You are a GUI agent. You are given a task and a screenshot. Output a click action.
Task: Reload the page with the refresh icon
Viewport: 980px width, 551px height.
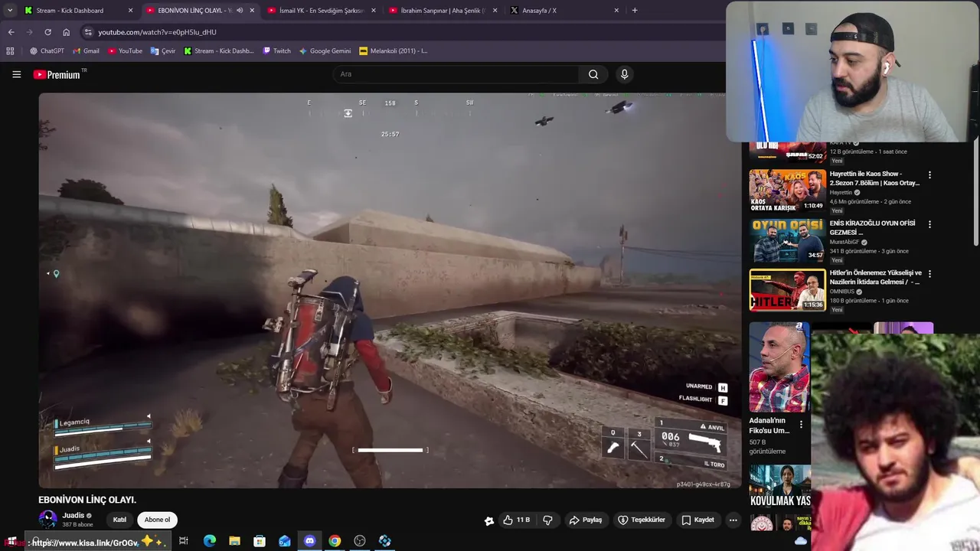pos(47,32)
